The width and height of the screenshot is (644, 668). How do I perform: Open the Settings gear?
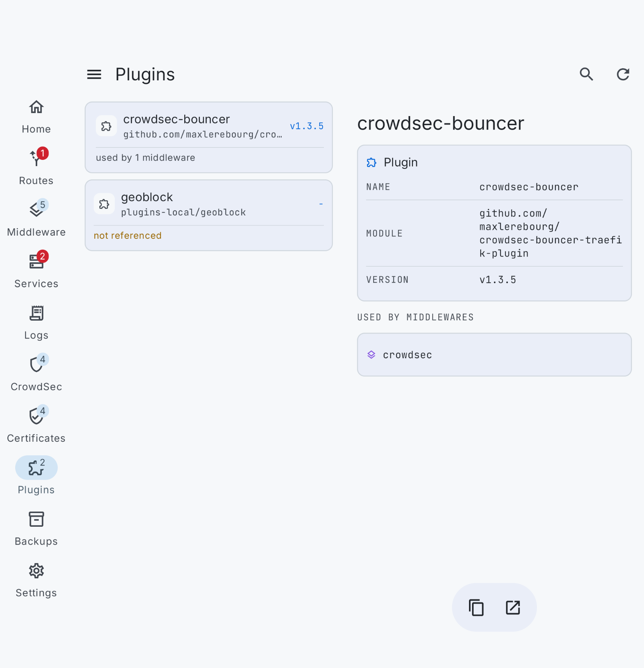(36, 580)
